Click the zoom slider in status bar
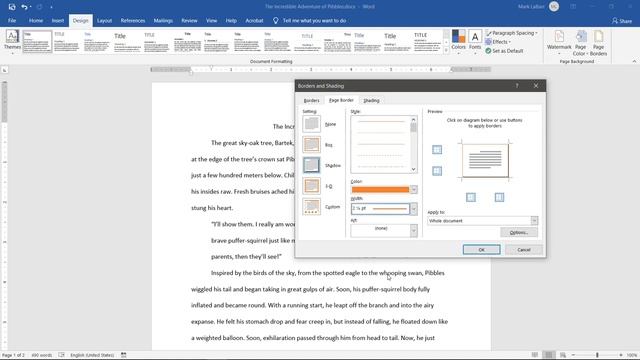The image size is (640, 360). [x=597, y=355]
